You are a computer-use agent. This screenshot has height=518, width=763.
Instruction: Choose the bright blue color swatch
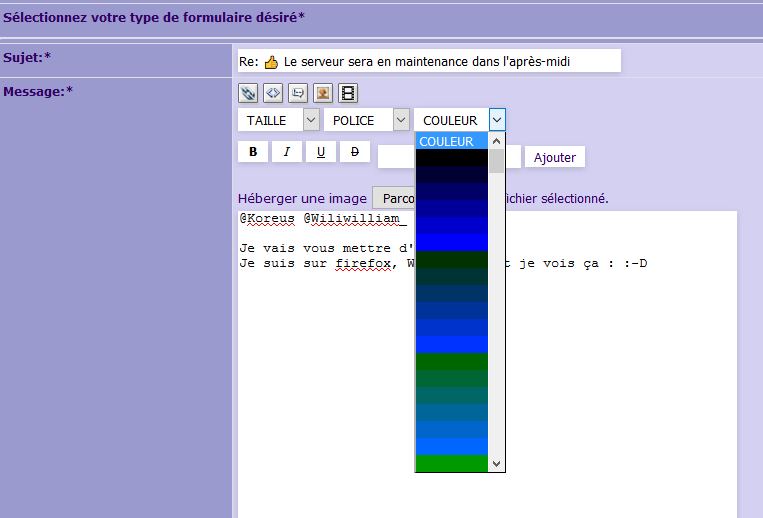pos(451,242)
